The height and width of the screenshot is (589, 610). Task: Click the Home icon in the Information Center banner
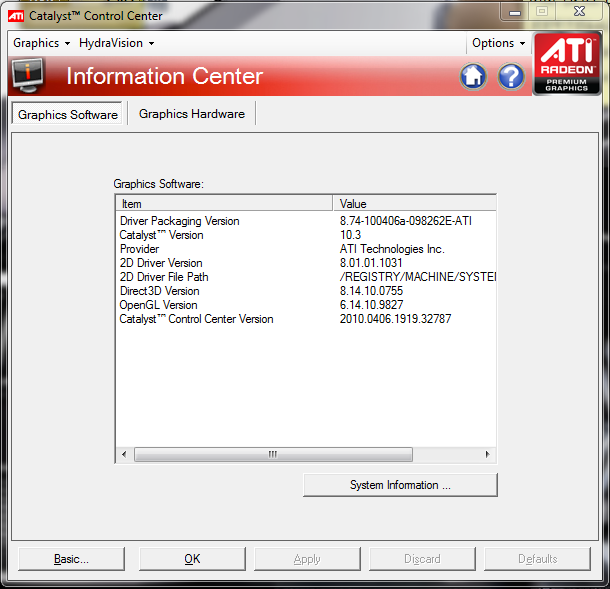[473, 76]
